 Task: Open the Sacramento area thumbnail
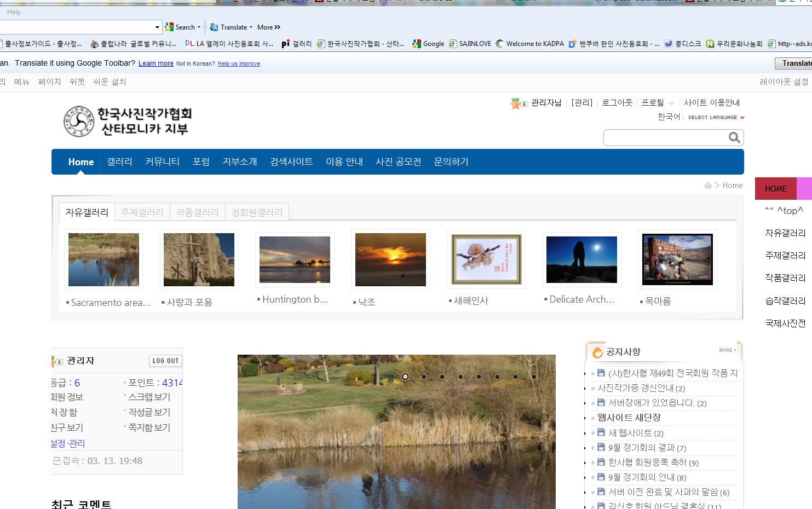[103, 259]
